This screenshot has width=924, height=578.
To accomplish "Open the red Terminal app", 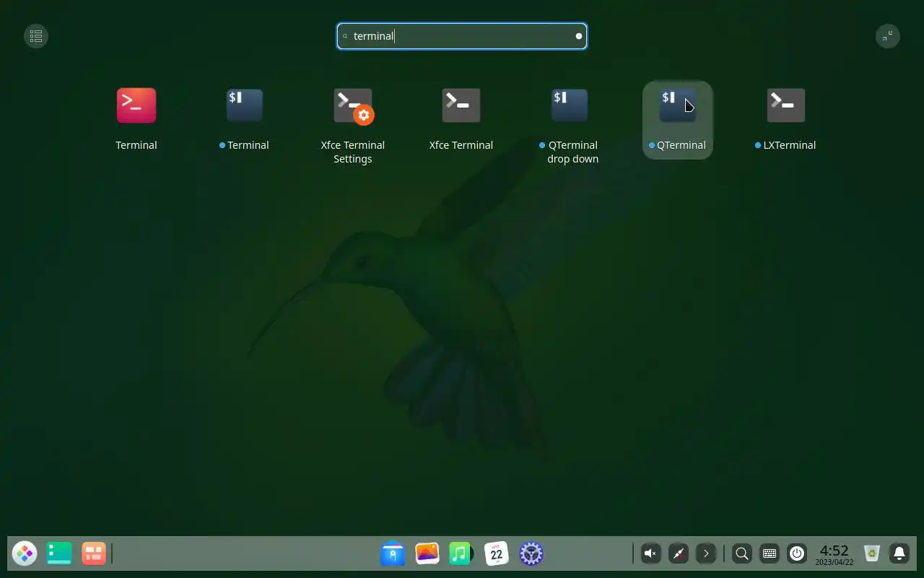I will point(136,105).
